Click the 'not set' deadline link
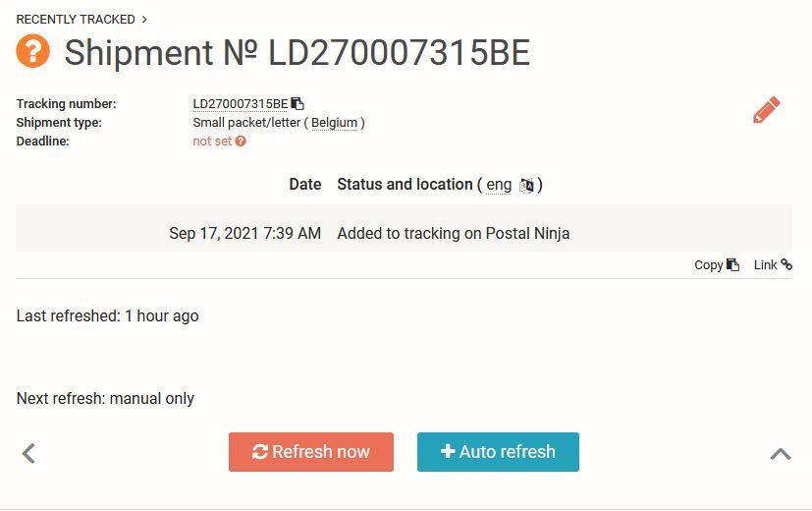The height and width of the screenshot is (511, 812). click(x=212, y=141)
